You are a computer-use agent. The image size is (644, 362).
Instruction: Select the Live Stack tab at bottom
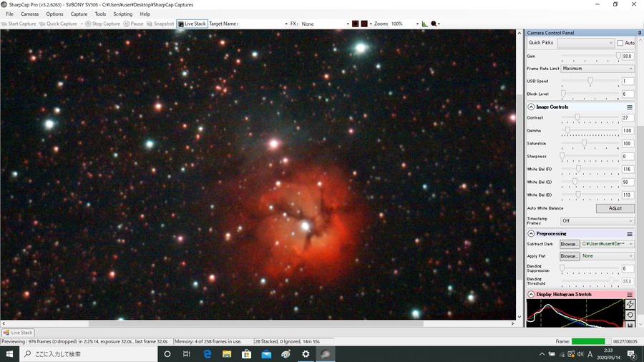18,333
